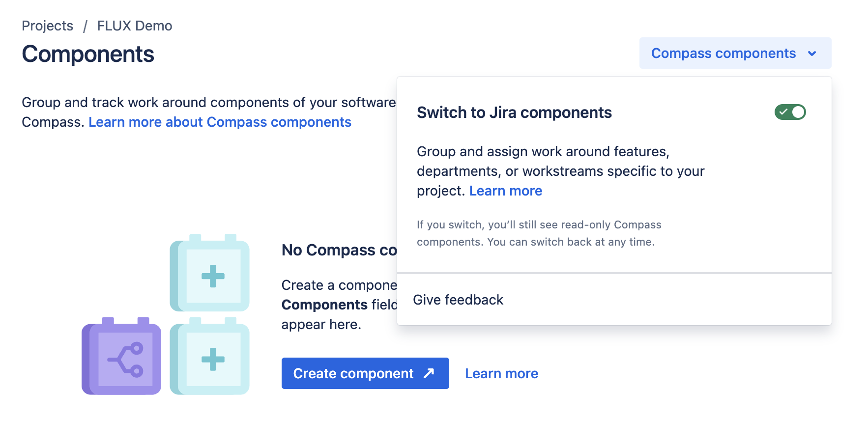Click the Components page heading

click(x=87, y=54)
